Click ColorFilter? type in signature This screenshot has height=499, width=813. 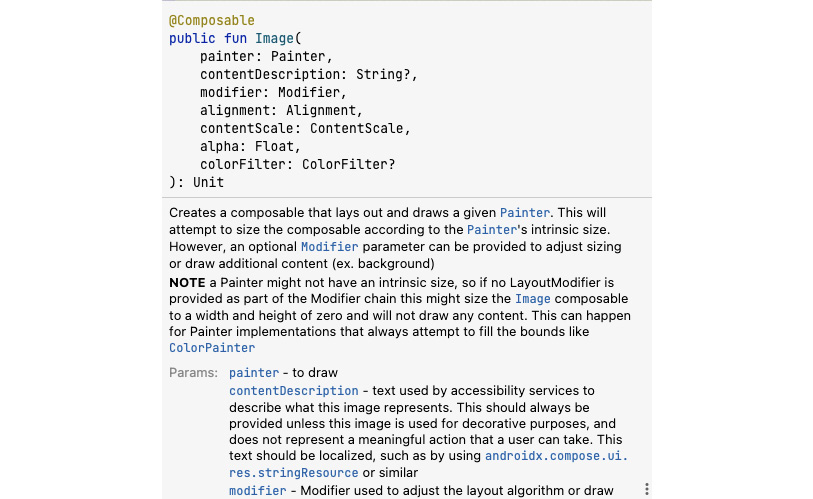[x=348, y=164]
